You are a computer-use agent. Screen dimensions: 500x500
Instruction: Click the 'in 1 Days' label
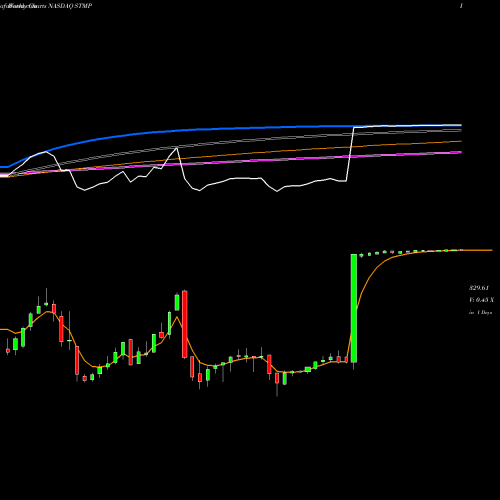pos(481,313)
